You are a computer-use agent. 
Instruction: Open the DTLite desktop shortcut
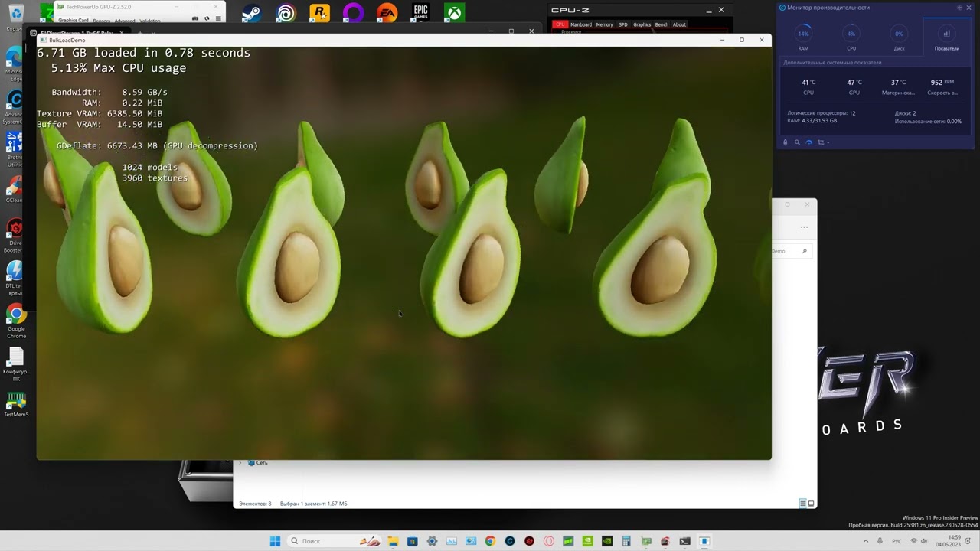tap(15, 279)
